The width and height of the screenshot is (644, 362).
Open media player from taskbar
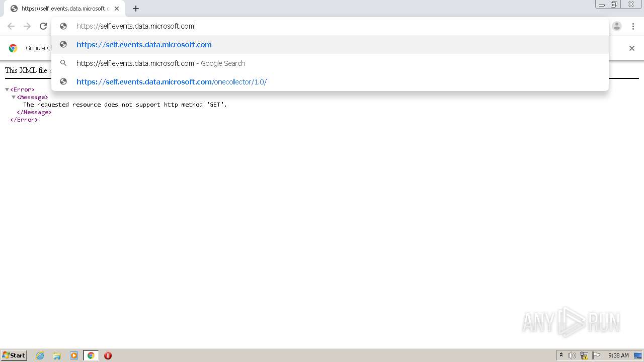(74, 355)
